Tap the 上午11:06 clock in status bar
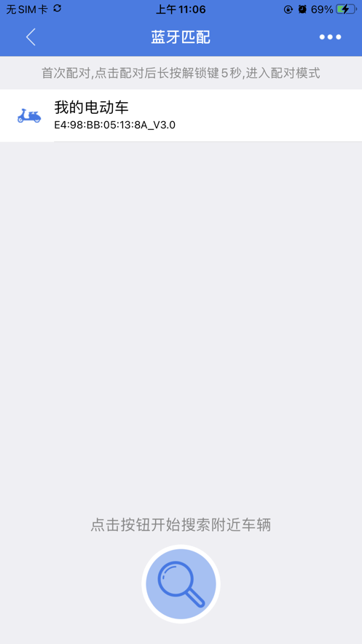The height and width of the screenshot is (644, 362). [x=181, y=9]
